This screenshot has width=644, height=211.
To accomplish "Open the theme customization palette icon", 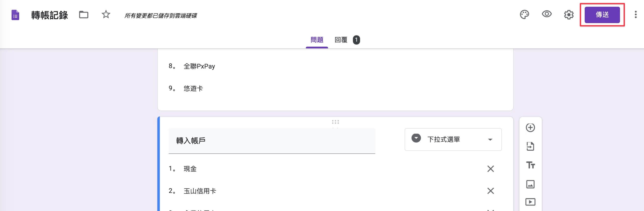I will (524, 15).
